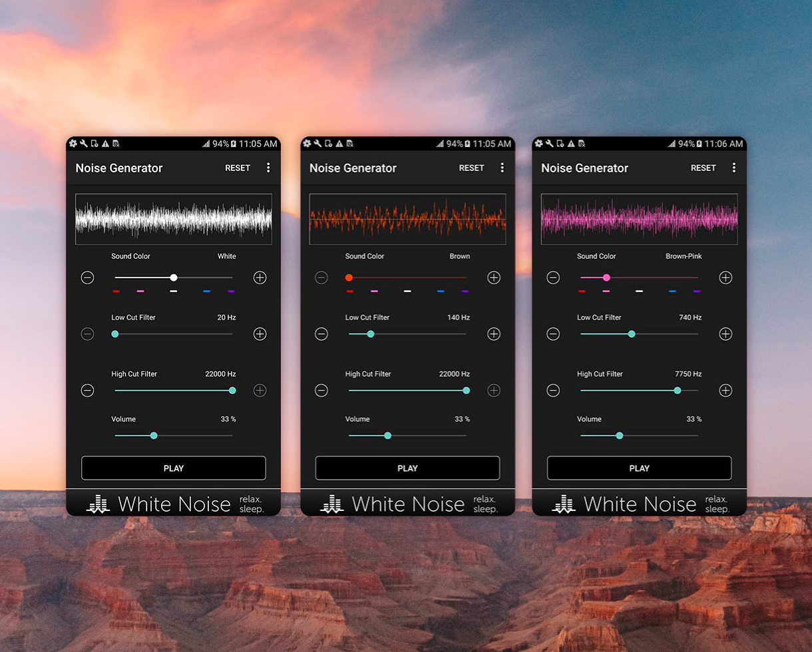The image size is (812, 652).
Task: Tap the warning triangle in pink-waveform screen's status bar
Action: [570, 144]
